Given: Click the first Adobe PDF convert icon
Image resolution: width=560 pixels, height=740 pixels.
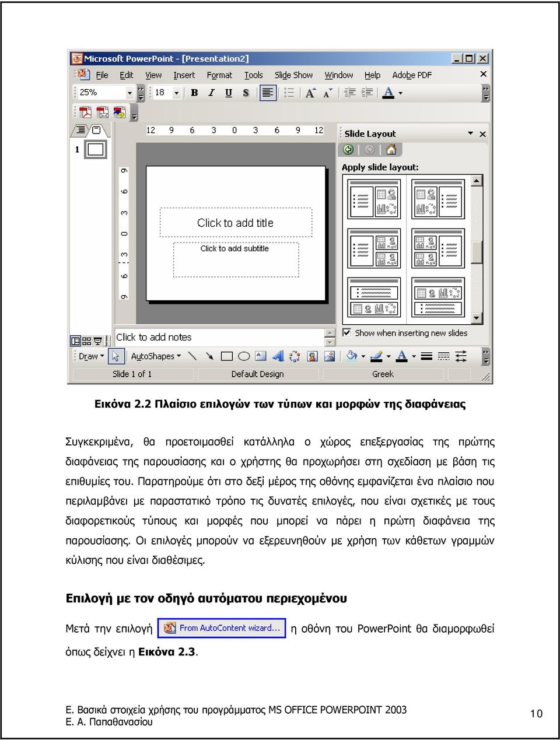Looking at the screenshot, I should pos(86,112).
